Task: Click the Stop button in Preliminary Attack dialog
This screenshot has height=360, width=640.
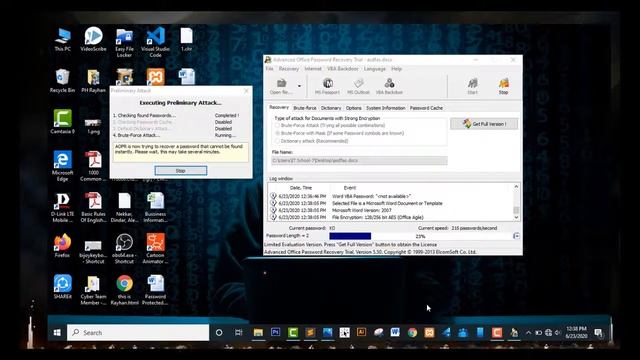Action: (x=181, y=171)
